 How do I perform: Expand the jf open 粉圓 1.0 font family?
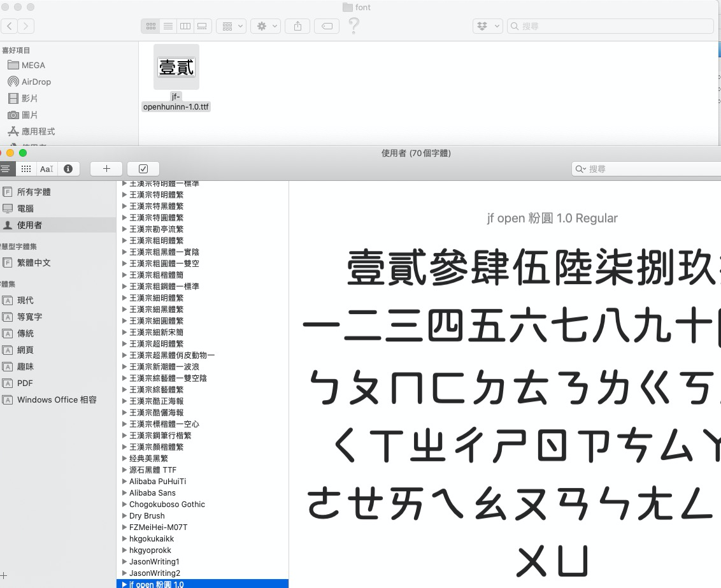tap(124, 584)
